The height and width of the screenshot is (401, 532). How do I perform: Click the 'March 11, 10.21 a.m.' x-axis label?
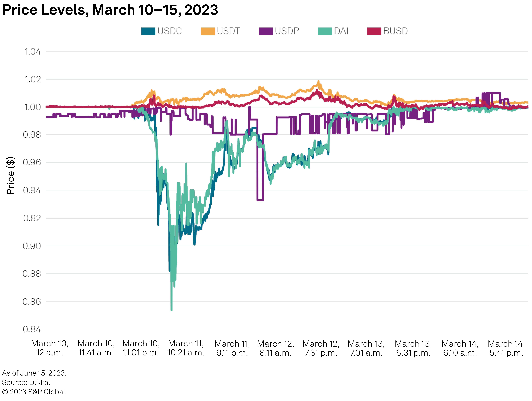click(x=186, y=348)
